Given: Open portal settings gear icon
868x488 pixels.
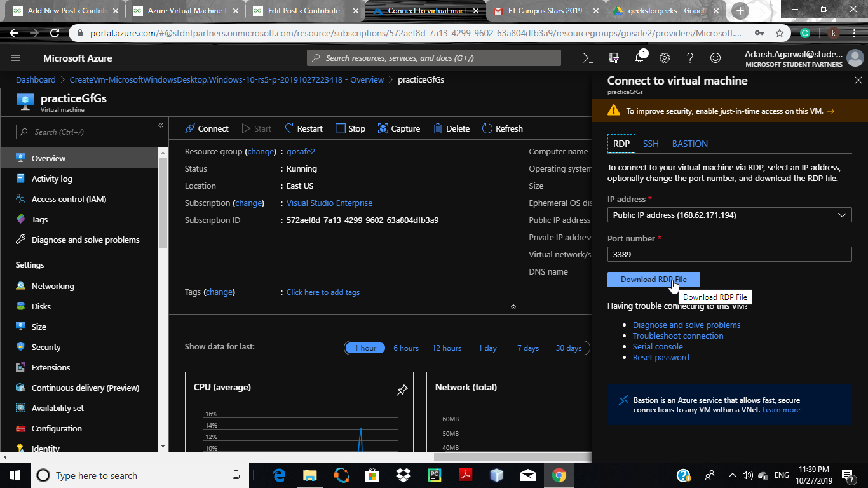Looking at the screenshot, I should (x=665, y=58).
